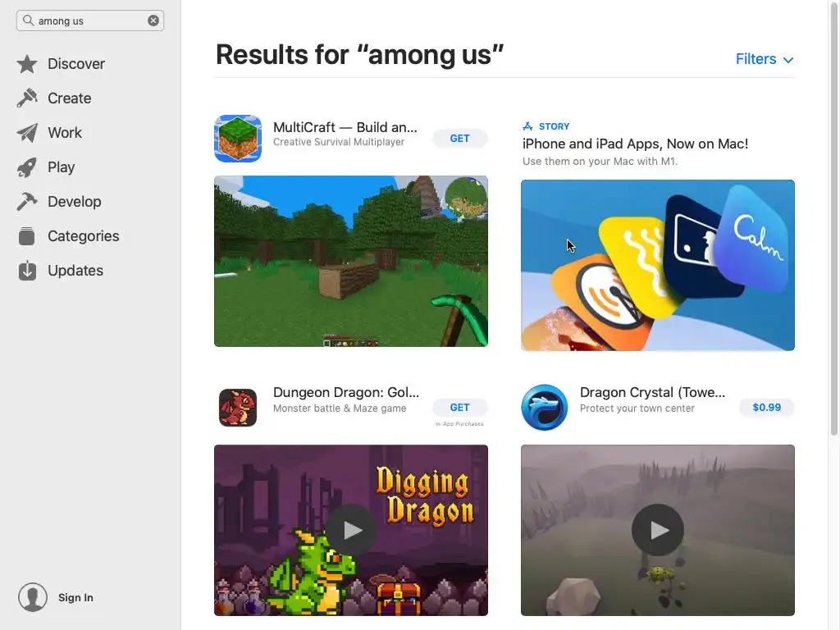Viewport: 840px width, 630px height.
Task: Clear the search field with X button
Action: (153, 21)
